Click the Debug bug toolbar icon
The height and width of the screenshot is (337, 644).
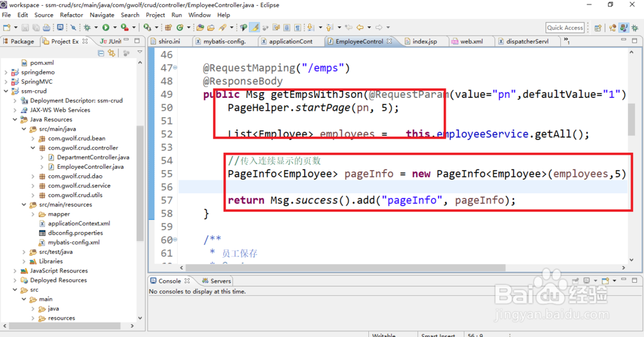87,28
